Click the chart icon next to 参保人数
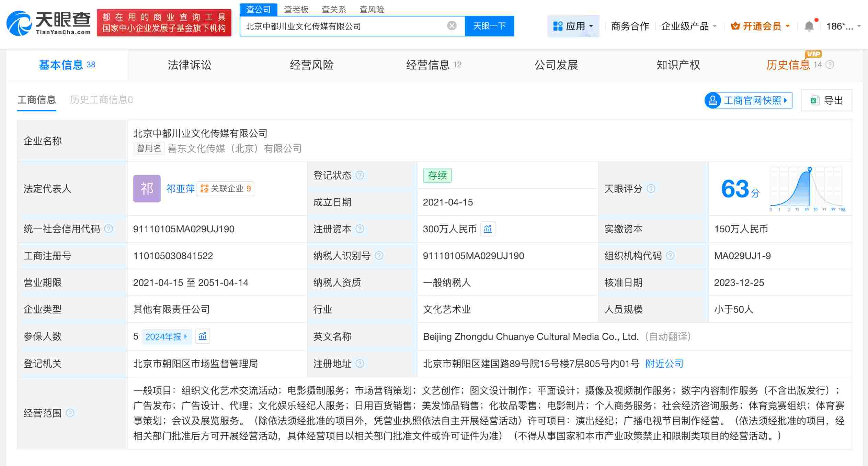Viewport: 868px width, 466px height. click(203, 336)
